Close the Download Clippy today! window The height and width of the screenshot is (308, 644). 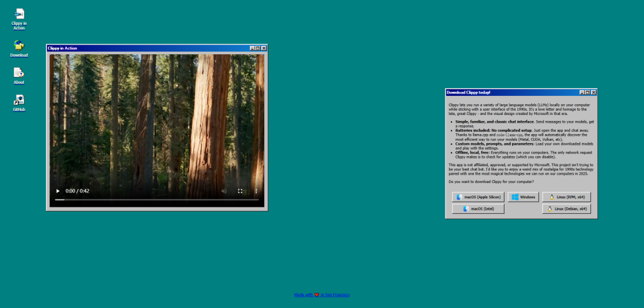coord(593,93)
